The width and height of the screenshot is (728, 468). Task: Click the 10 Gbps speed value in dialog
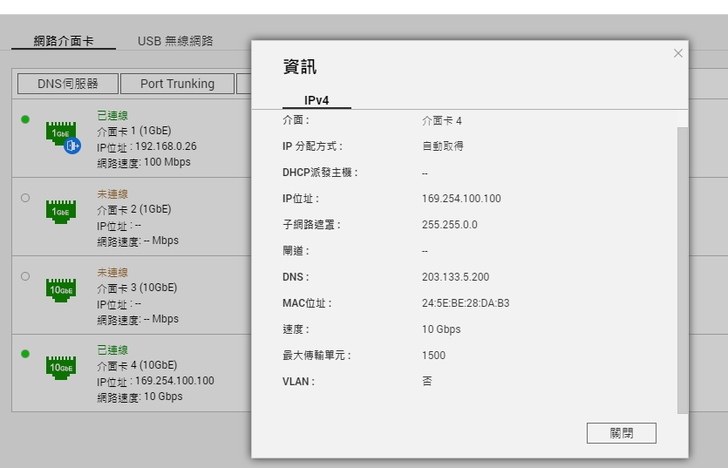(441, 329)
